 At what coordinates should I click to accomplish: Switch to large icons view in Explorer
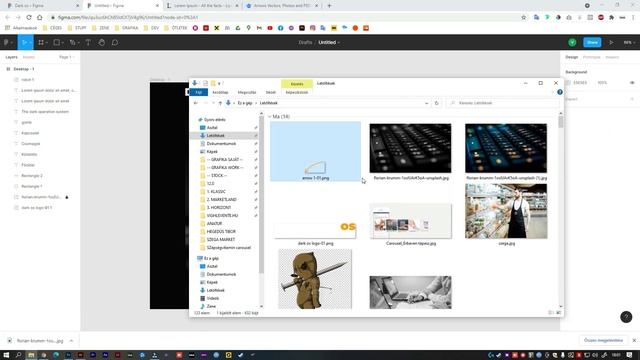coord(559,313)
